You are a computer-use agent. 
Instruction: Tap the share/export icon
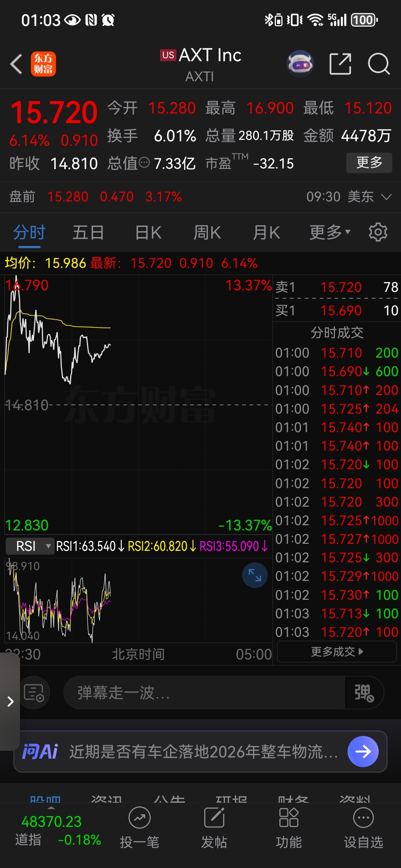(340, 64)
